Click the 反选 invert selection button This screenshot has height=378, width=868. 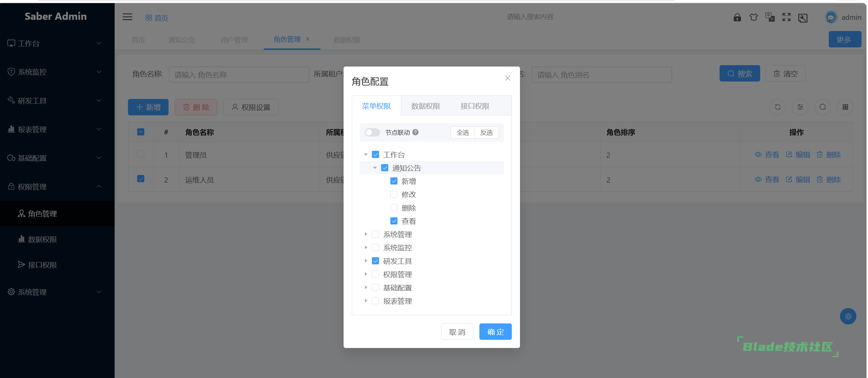487,132
